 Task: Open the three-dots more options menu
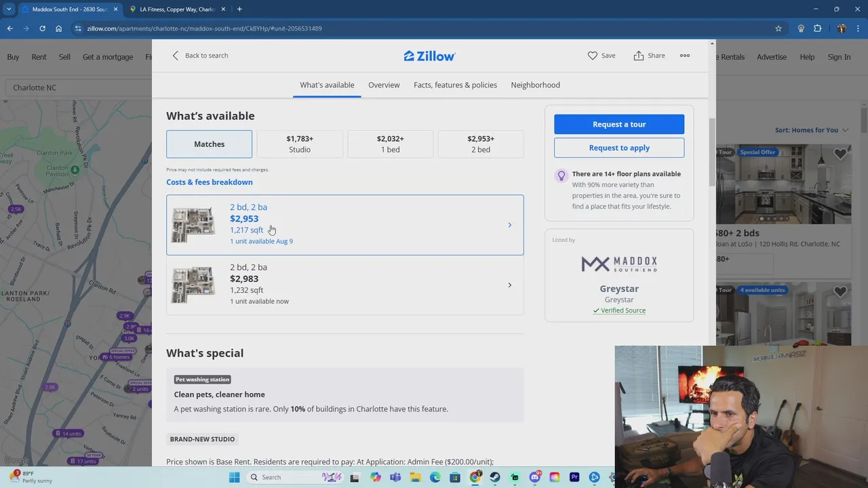pos(685,56)
